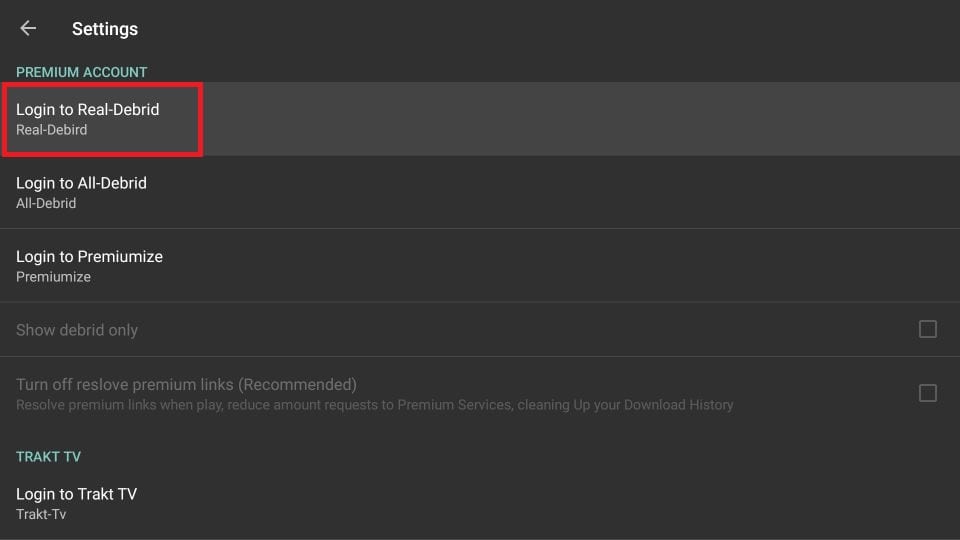Screen dimensions: 960x540
Task: Tap the Trakt-Tv subtitle text
Action: (x=41, y=514)
